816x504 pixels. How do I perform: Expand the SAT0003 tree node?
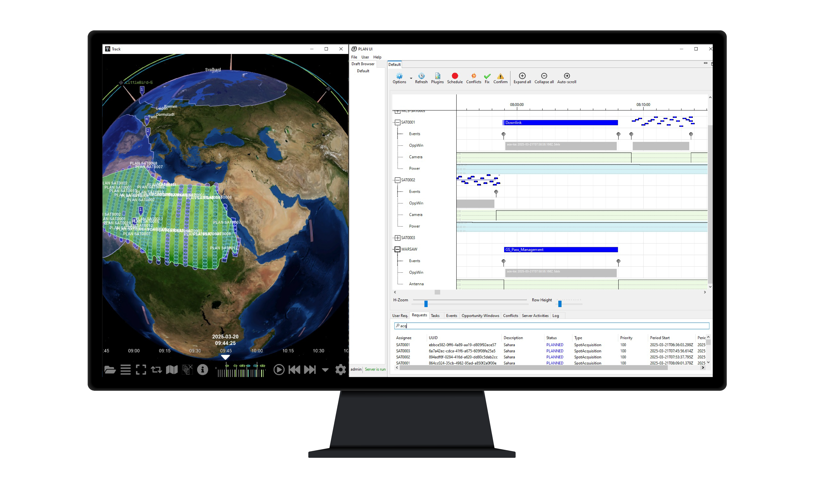point(397,238)
